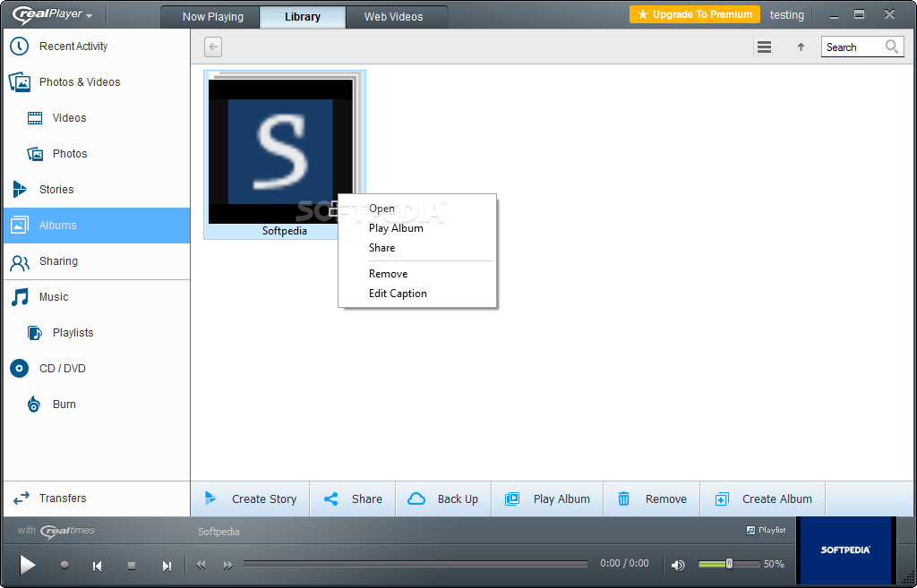Click the Create Story toolbar button
This screenshot has height=588, width=917.
click(x=251, y=499)
